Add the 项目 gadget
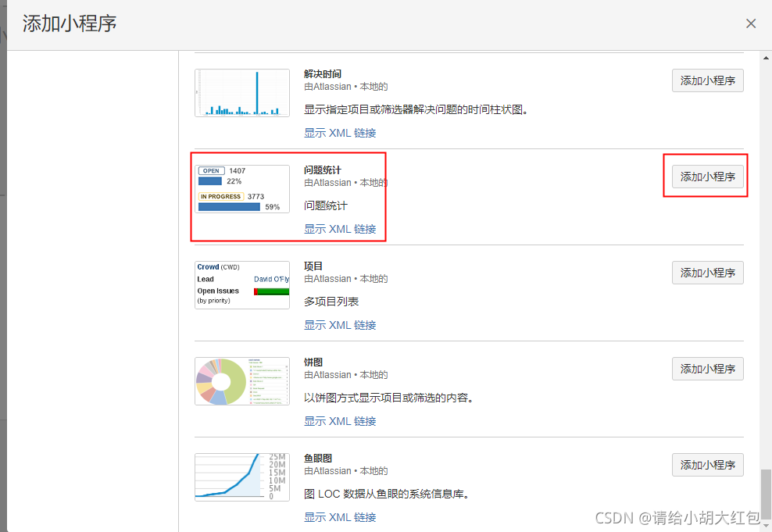 [x=707, y=272]
